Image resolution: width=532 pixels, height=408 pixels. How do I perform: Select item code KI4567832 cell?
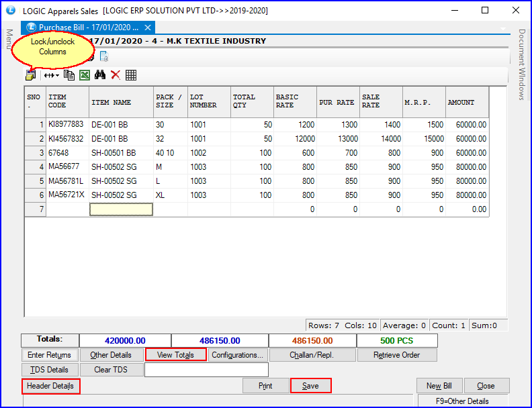[68, 139]
